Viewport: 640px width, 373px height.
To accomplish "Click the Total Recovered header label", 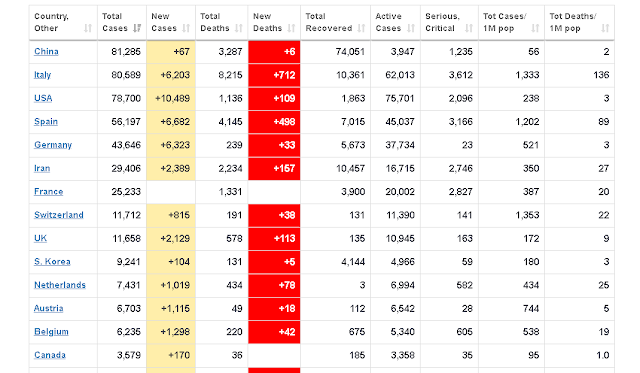I will (329, 22).
